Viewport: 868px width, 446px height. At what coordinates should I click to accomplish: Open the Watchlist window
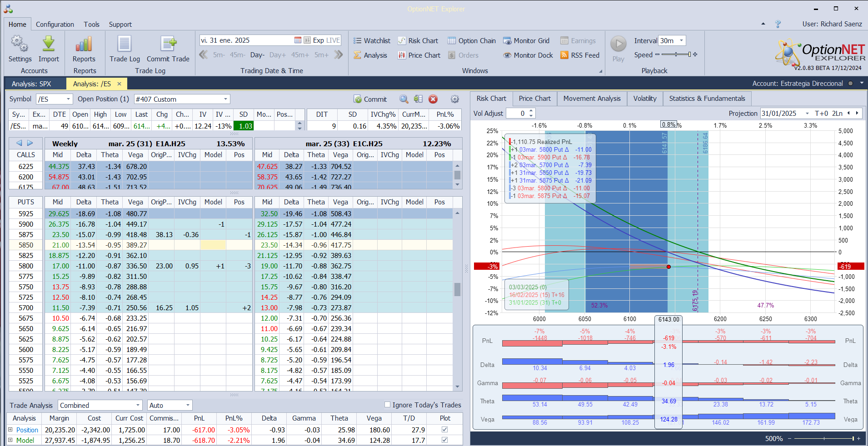coord(372,41)
